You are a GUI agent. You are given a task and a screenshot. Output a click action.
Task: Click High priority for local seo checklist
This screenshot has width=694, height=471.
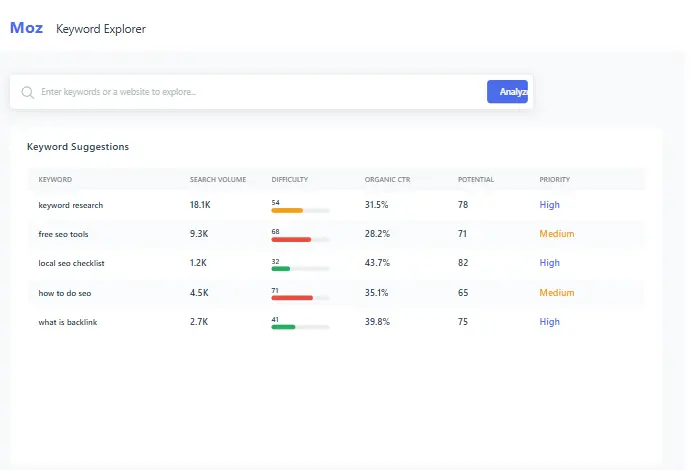[x=549, y=263]
